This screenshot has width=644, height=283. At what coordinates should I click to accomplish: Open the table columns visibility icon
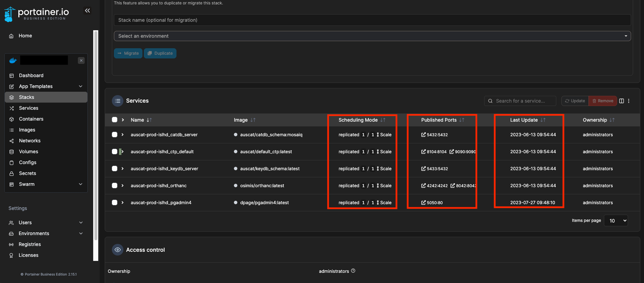(622, 101)
